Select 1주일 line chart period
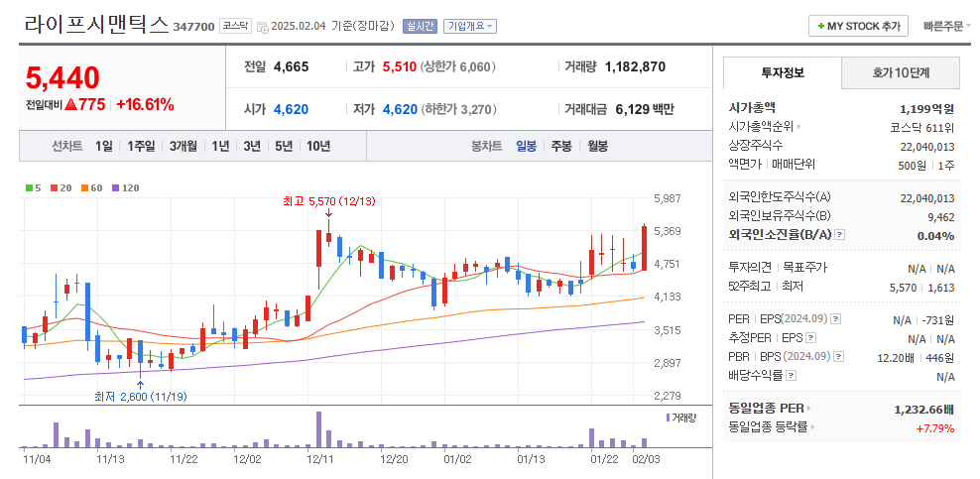This screenshot has height=479, width=980. tap(141, 147)
